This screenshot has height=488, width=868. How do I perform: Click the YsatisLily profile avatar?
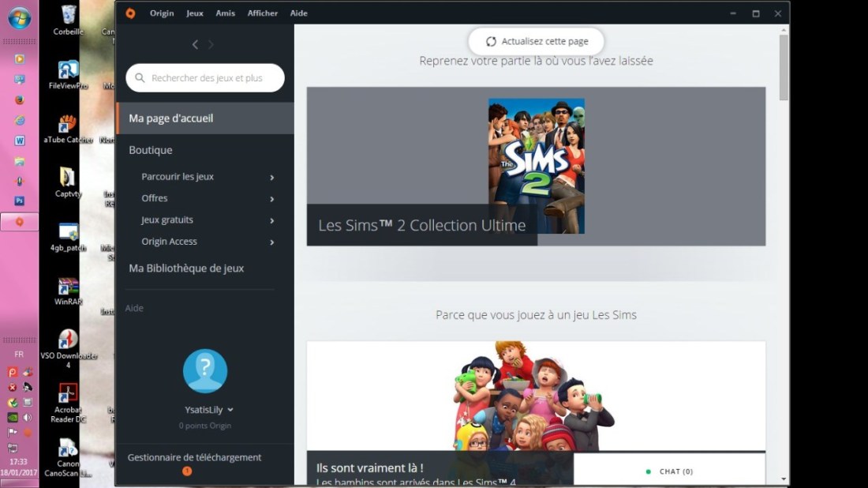(x=205, y=371)
